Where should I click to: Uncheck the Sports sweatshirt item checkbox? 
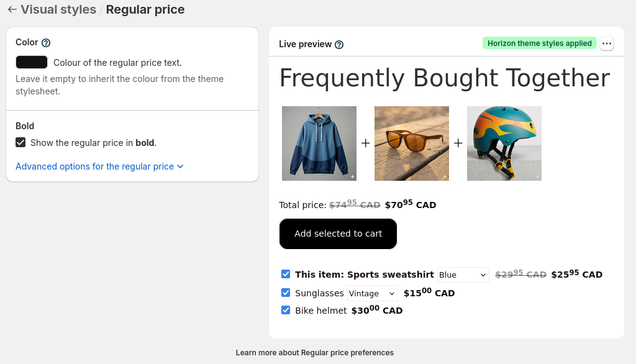click(286, 274)
